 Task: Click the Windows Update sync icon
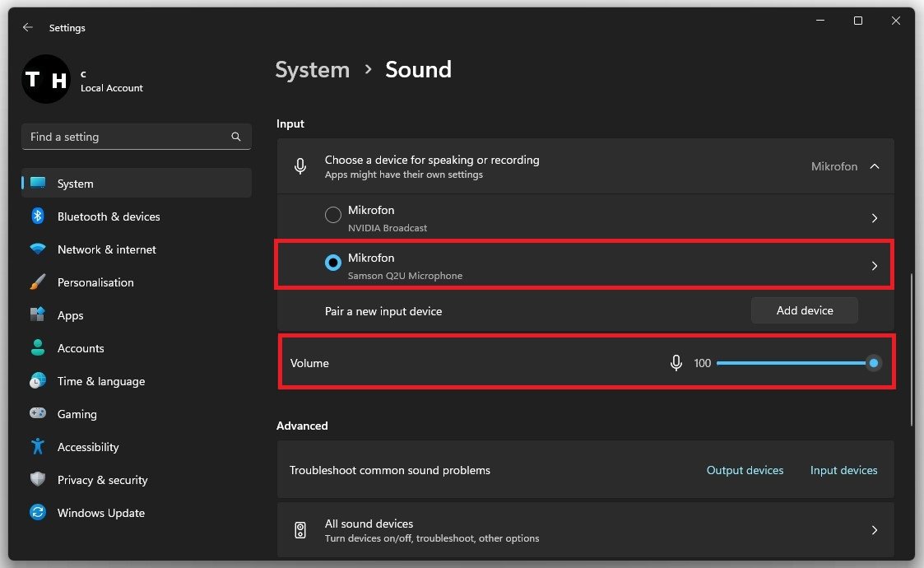(x=38, y=513)
